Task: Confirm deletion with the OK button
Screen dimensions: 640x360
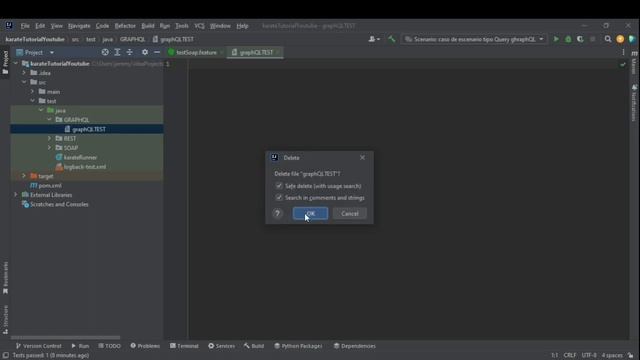Action: pos(310,213)
